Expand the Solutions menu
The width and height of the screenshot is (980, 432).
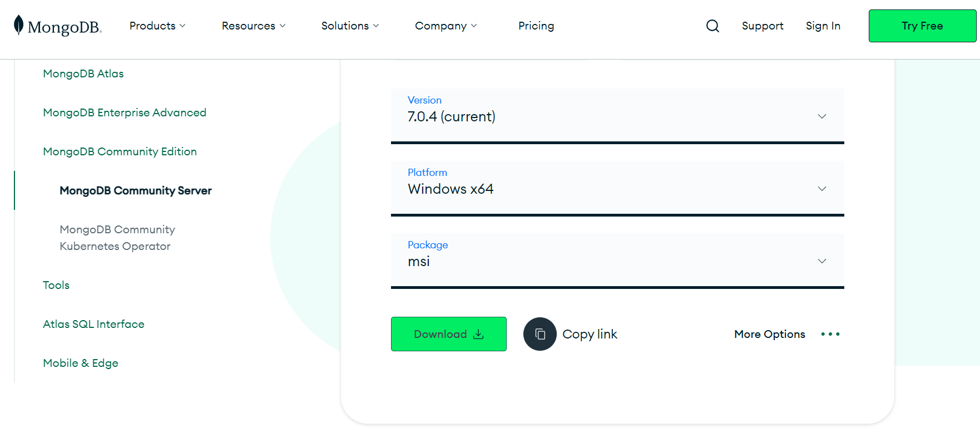point(350,26)
